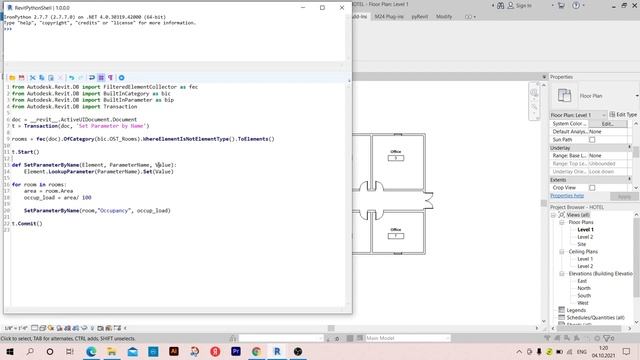Toggle show paragraph marks icon
The height and width of the screenshot is (360, 640).
click(x=110, y=78)
